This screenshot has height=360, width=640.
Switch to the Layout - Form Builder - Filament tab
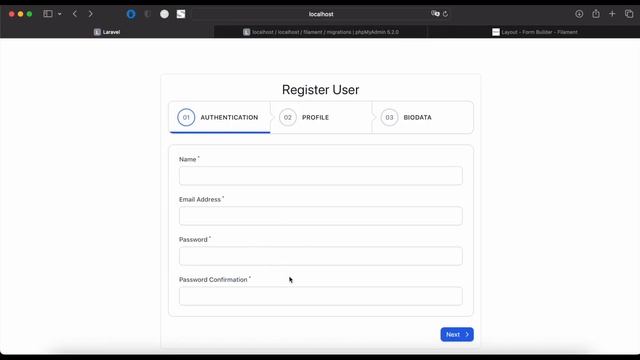[534, 32]
